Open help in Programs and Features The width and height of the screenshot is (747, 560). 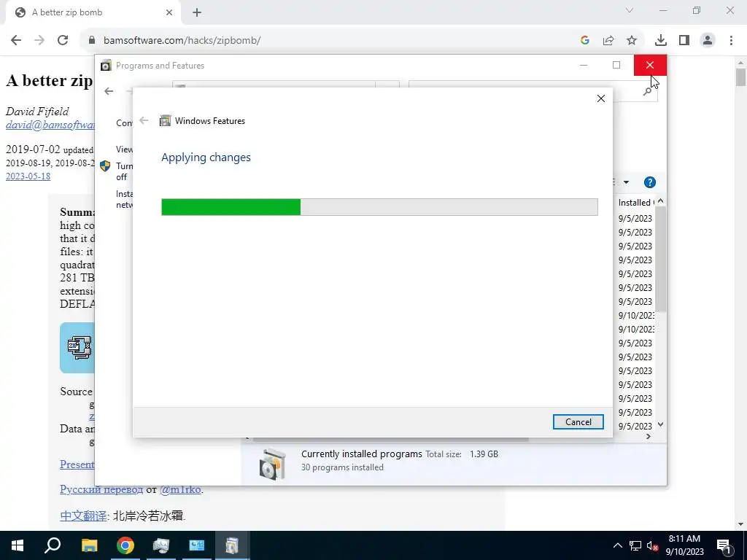tap(649, 182)
